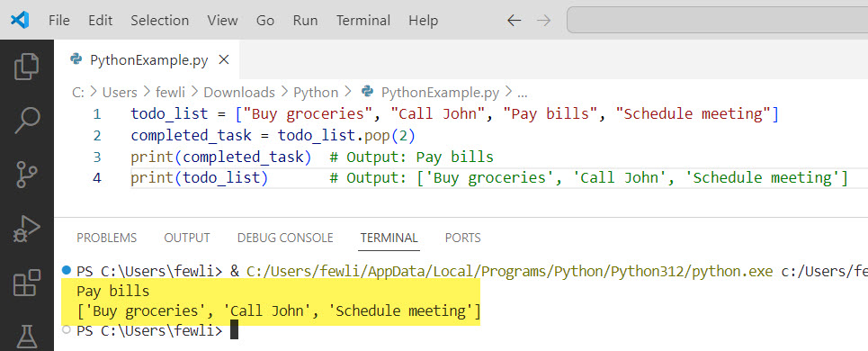This screenshot has height=351, width=868.
Task: Click the Downloads breadcrumb segment
Action: pos(239,92)
